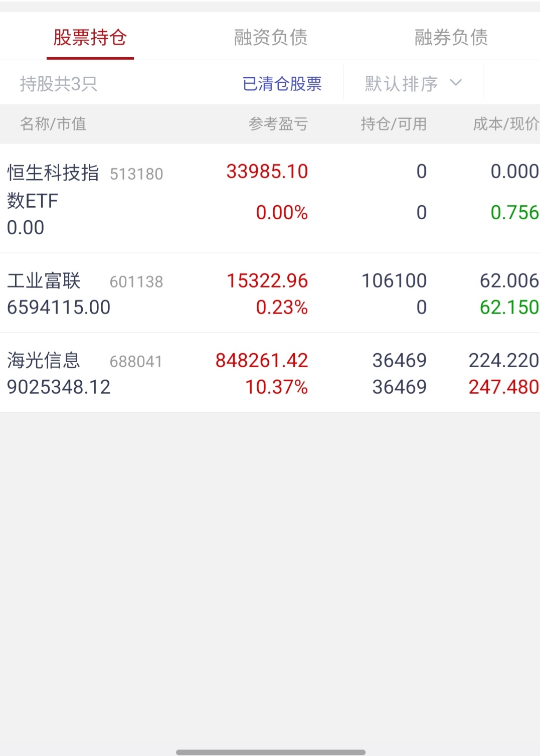Viewport: 540px width, 756px height.
Task: Tap 海光信息 profit value 848261.42
Action: pyautogui.click(x=262, y=361)
